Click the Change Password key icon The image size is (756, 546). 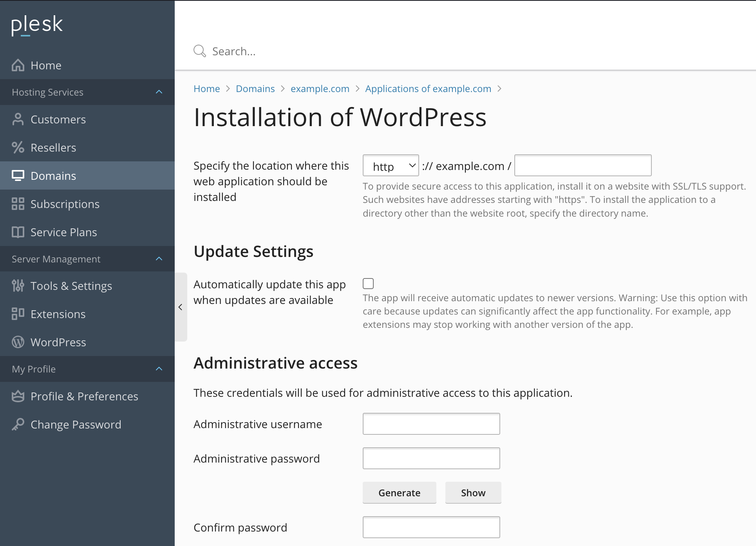(x=18, y=425)
